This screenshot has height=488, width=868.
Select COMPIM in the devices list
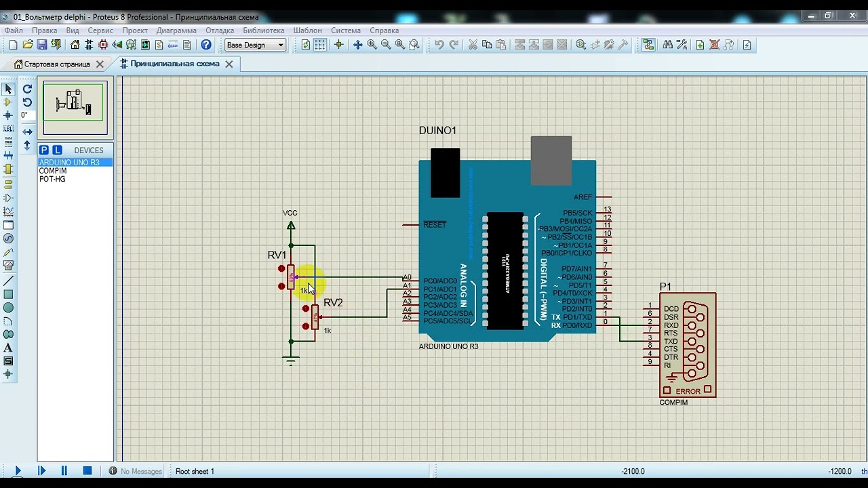(x=53, y=171)
